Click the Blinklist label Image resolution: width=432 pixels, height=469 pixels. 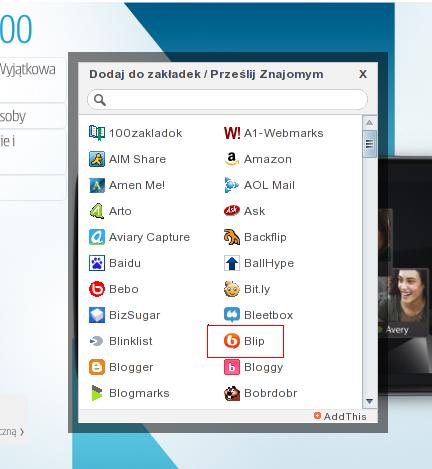pos(131,341)
